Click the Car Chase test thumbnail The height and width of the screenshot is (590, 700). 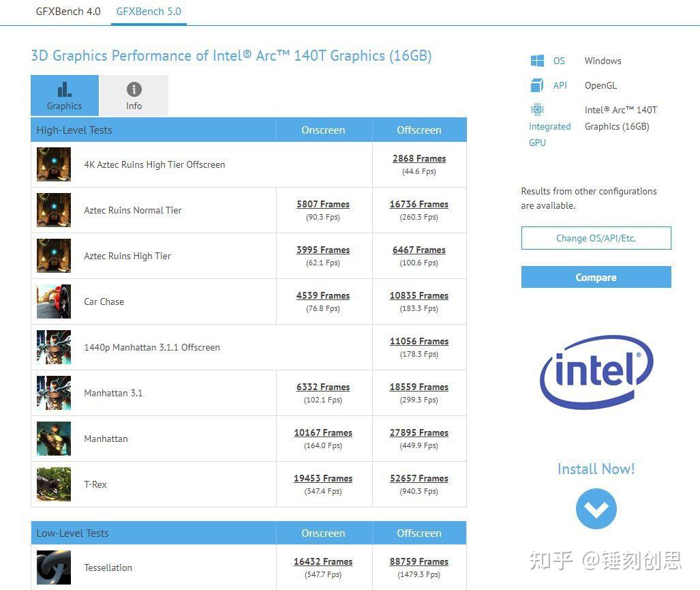point(54,301)
